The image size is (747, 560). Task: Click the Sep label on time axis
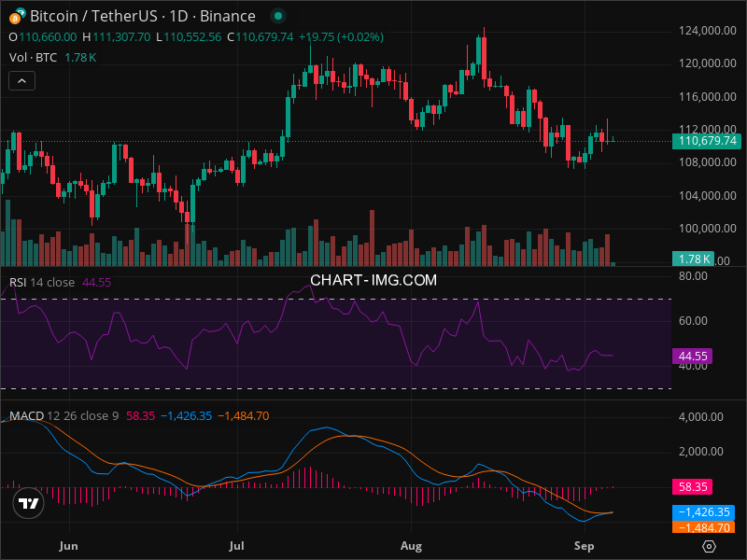[584, 545]
